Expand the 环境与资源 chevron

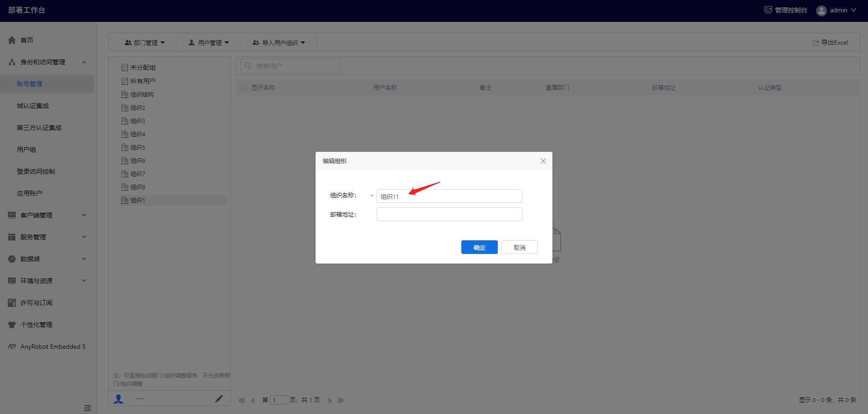click(x=84, y=280)
